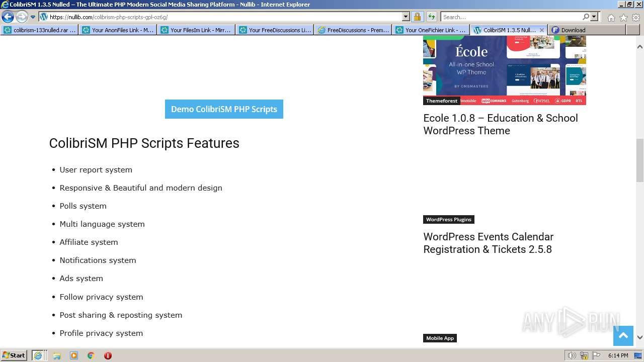Viewport: 644px width, 362px height.
Task: Click the Follow privacy system list item
Action: tap(101, 297)
